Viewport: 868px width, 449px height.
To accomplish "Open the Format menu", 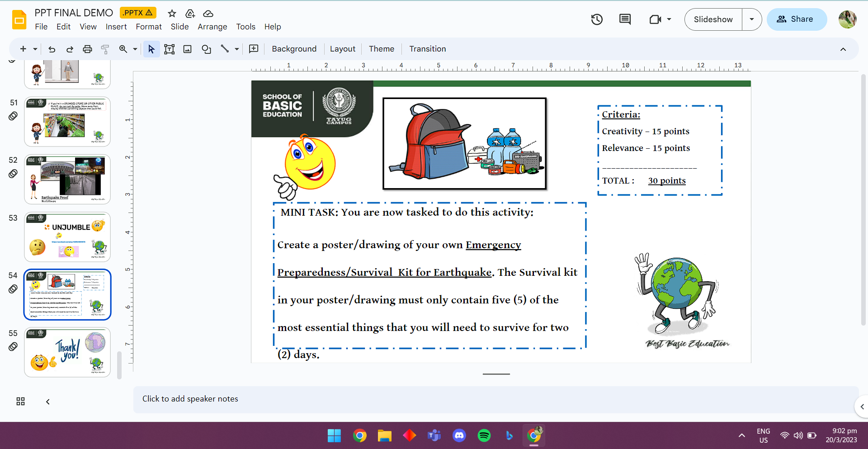I will (x=149, y=27).
